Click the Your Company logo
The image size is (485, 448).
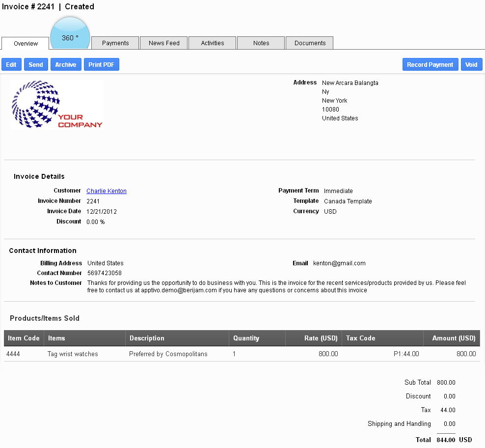coord(56,104)
